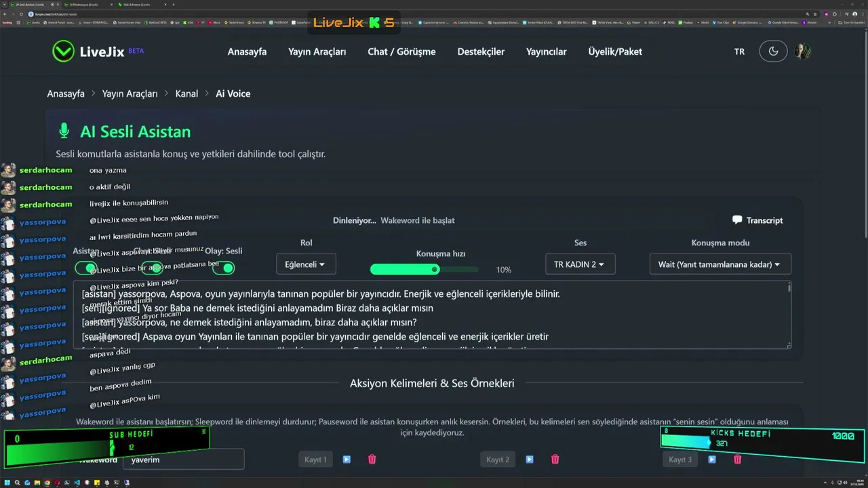Click the Kayıt 3 button
This screenshot has width=868, height=488.
[680, 460]
